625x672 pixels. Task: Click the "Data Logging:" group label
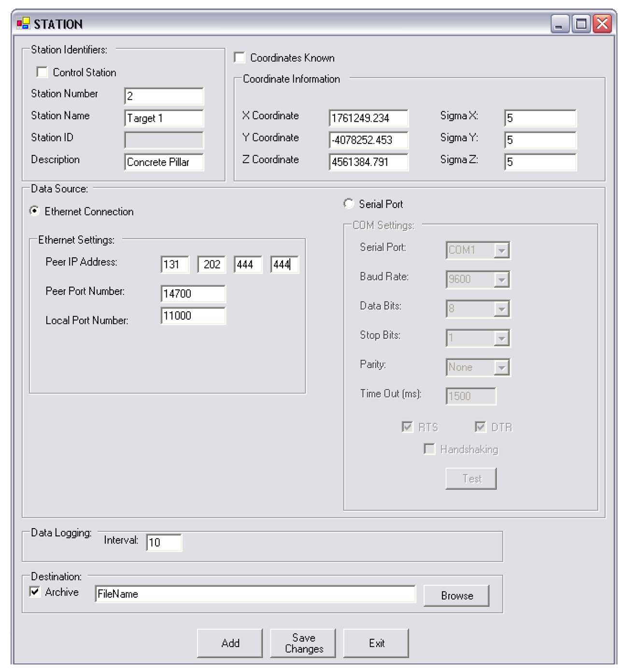(x=61, y=533)
